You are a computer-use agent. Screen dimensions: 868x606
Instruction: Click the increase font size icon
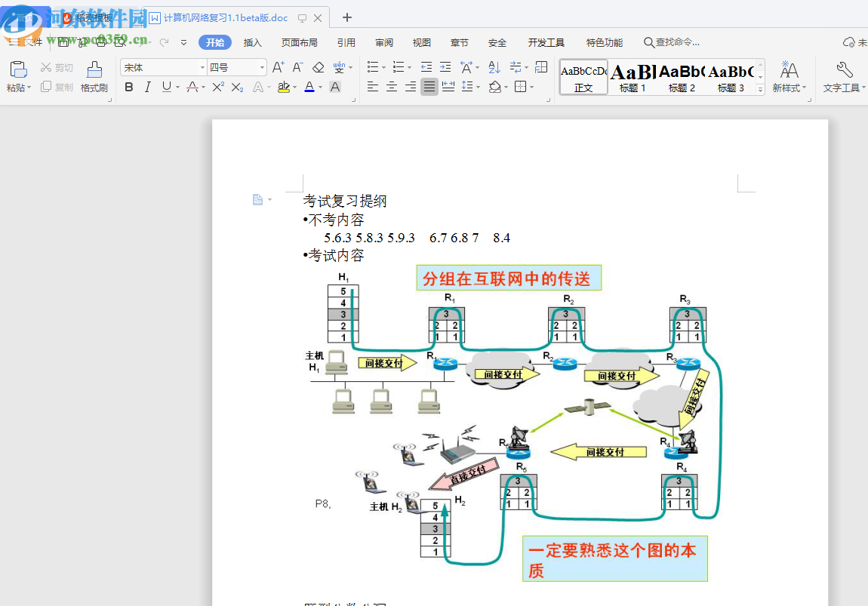click(x=278, y=67)
